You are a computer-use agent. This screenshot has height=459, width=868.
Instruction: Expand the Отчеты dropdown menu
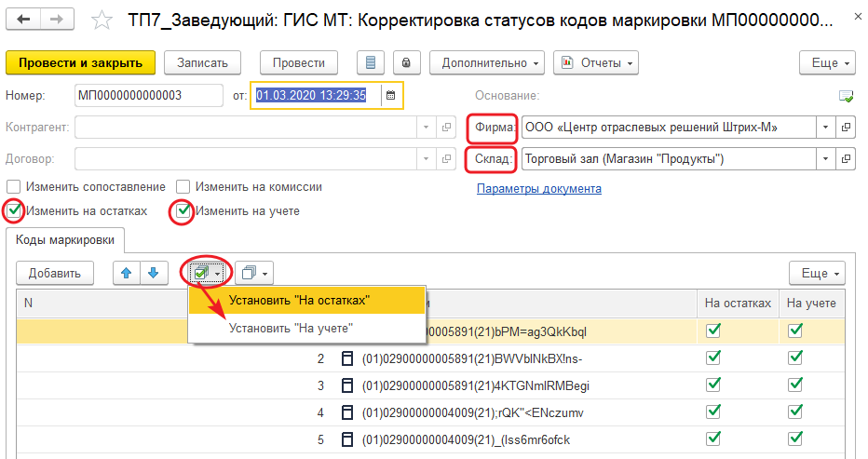596,62
